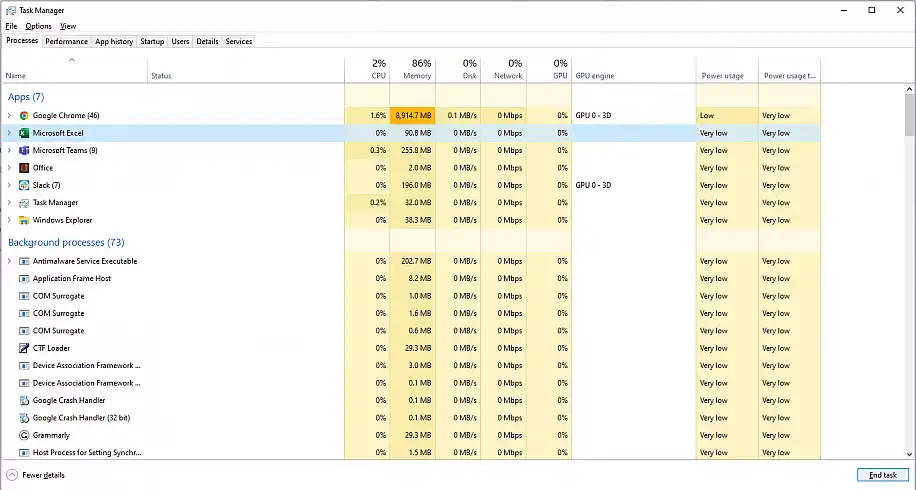Screen dimensions: 916x490
Task: Switch to the App history tab
Action: pyautogui.click(x=114, y=41)
